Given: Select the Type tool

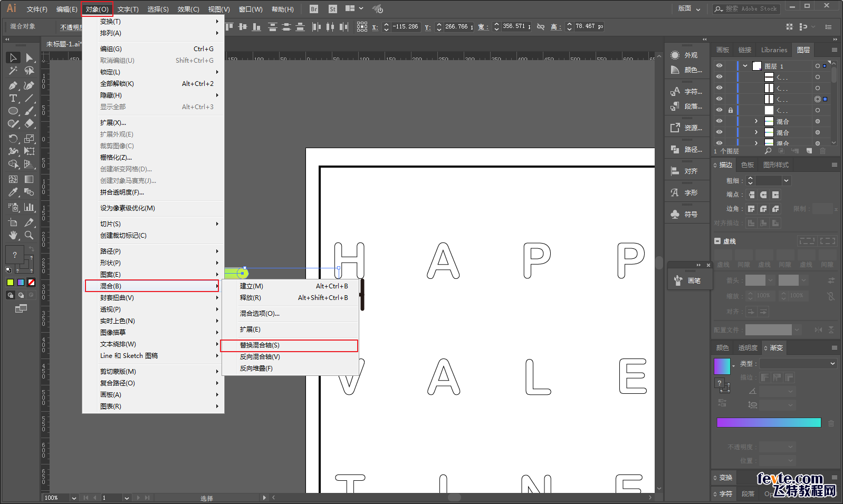Looking at the screenshot, I should pyautogui.click(x=13, y=98).
